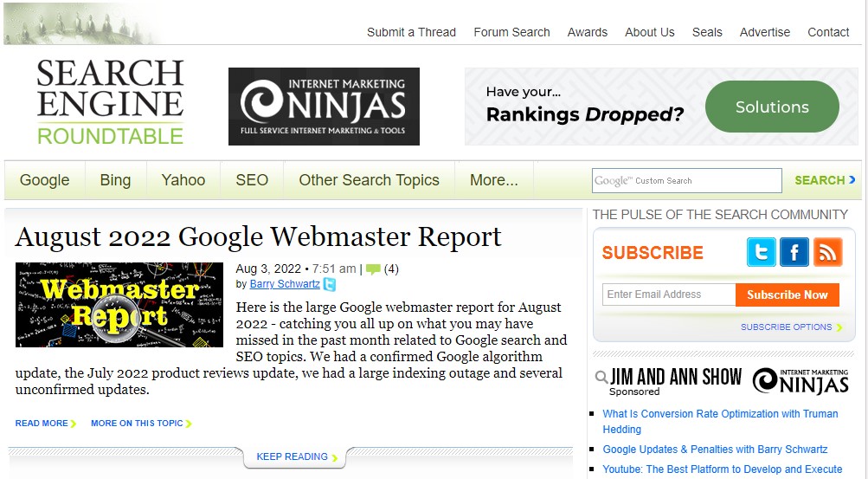Open the Facebook subscribe icon
868x479 pixels.
pos(794,253)
